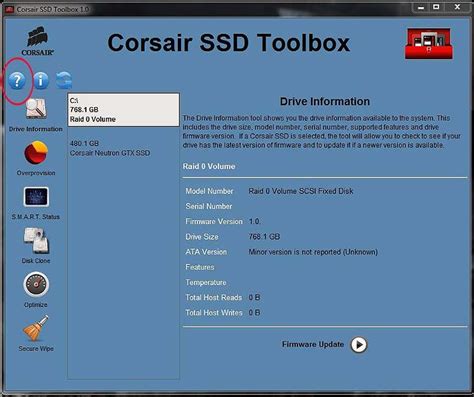Click the Model Number value Raid 0 Volume SCSI Fixed Disk
The height and width of the screenshot is (397, 474).
301,191
